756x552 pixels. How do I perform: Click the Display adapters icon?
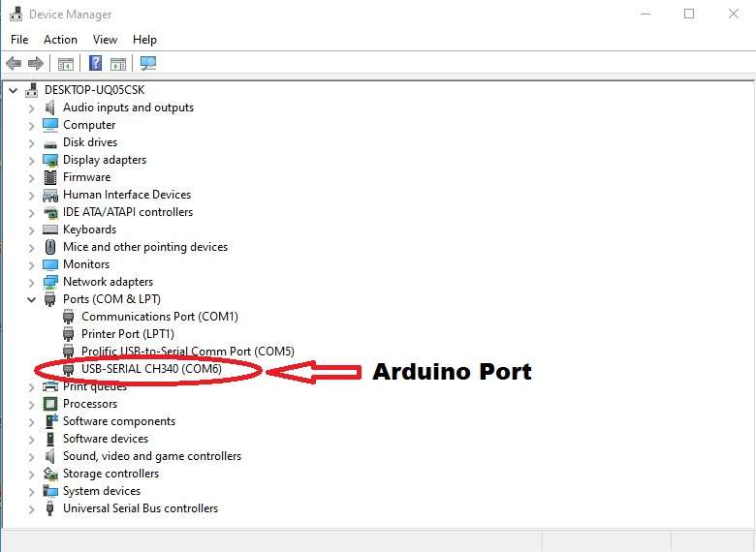(50, 160)
